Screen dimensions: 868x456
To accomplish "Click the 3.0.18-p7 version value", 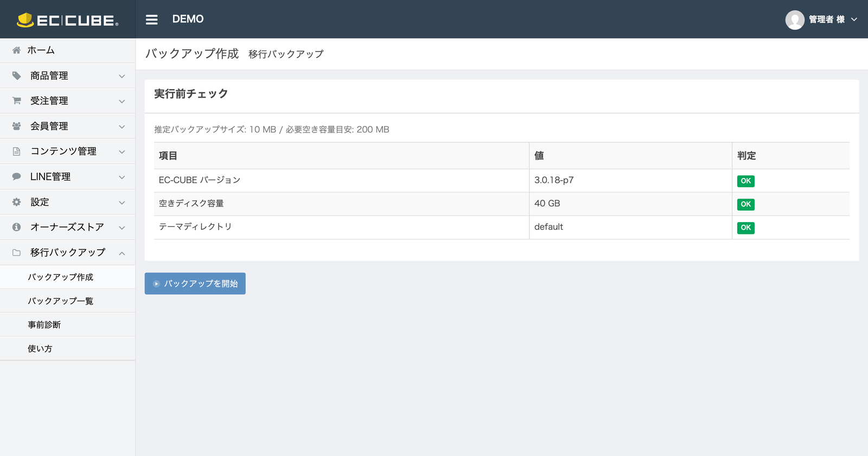I will (x=554, y=180).
